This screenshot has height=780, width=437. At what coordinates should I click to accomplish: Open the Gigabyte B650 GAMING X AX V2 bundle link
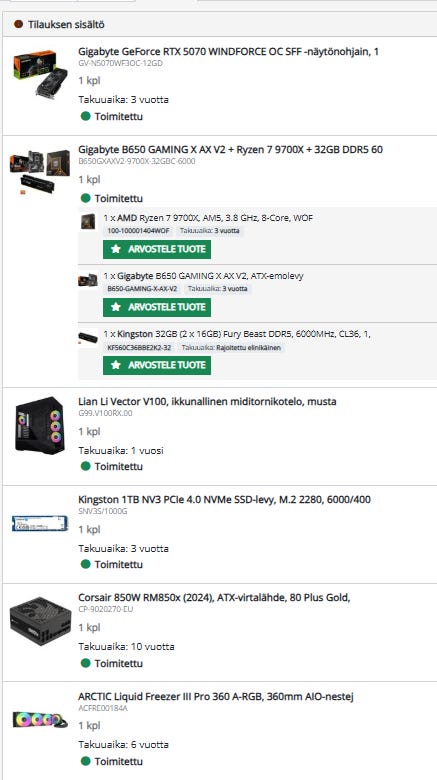(230, 149)
